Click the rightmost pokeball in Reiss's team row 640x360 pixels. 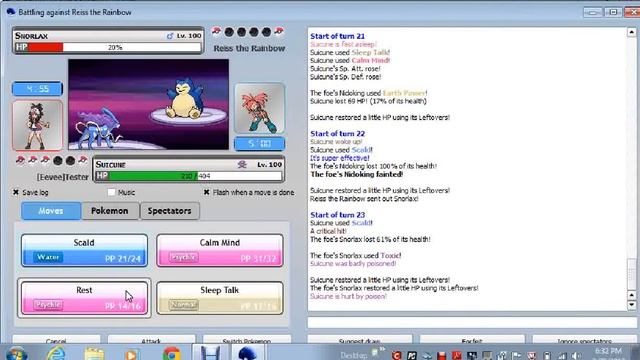(x=279, y=31)
